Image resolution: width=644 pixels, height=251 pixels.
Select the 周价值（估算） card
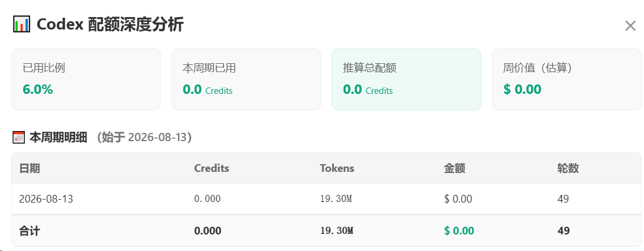[567, 80]
